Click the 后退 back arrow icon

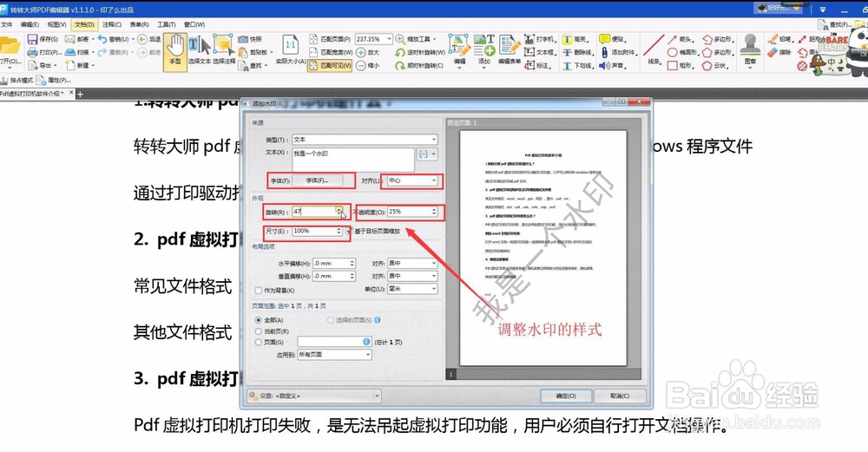(142, 39)
